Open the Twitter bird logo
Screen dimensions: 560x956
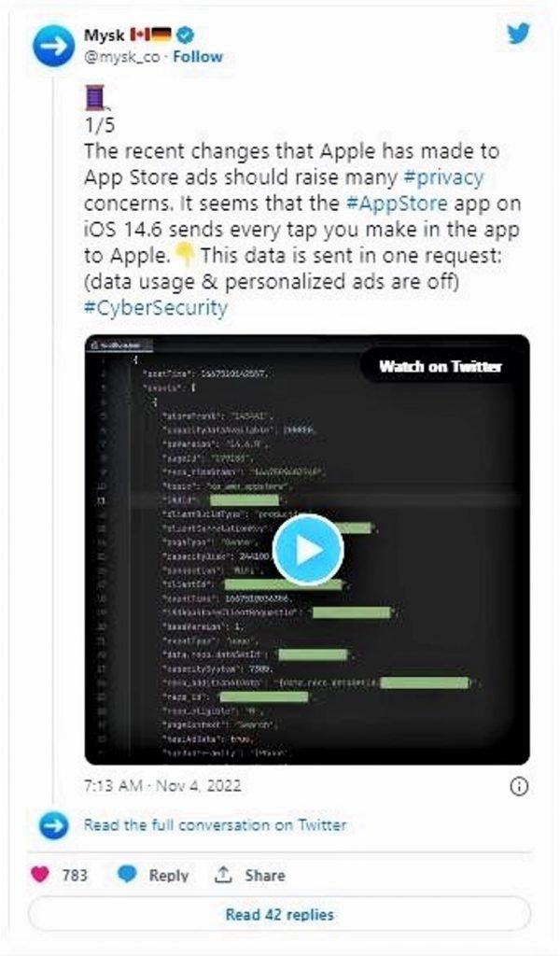click(519, 34)
